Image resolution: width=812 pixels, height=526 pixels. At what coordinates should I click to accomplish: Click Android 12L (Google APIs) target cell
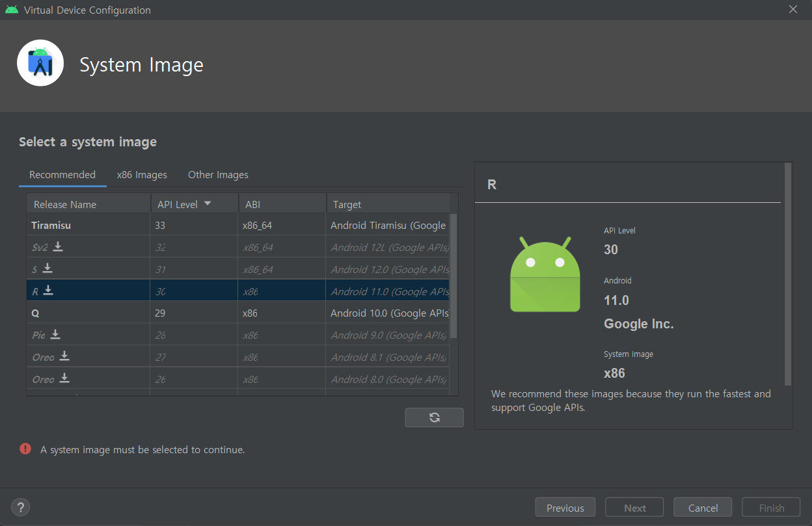[x=388, y=247]
